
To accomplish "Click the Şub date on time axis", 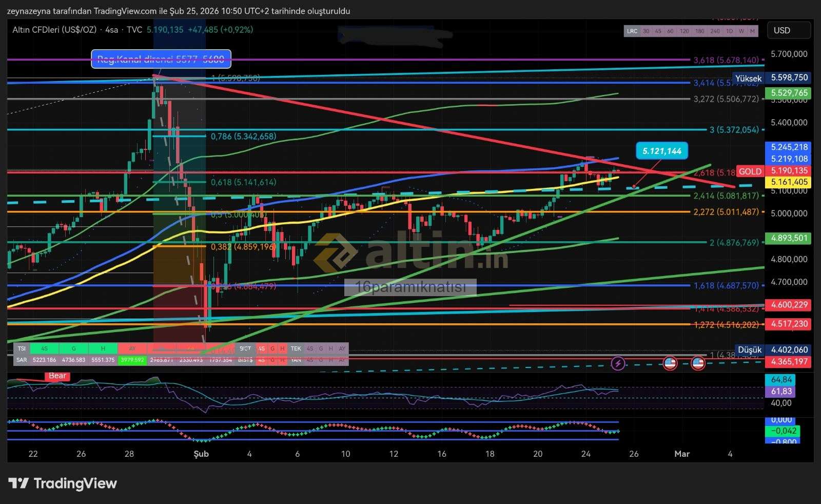I will click(201, 454).
